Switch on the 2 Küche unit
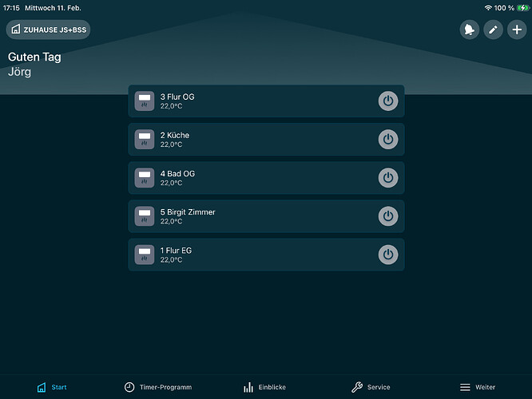 (387, 140)
